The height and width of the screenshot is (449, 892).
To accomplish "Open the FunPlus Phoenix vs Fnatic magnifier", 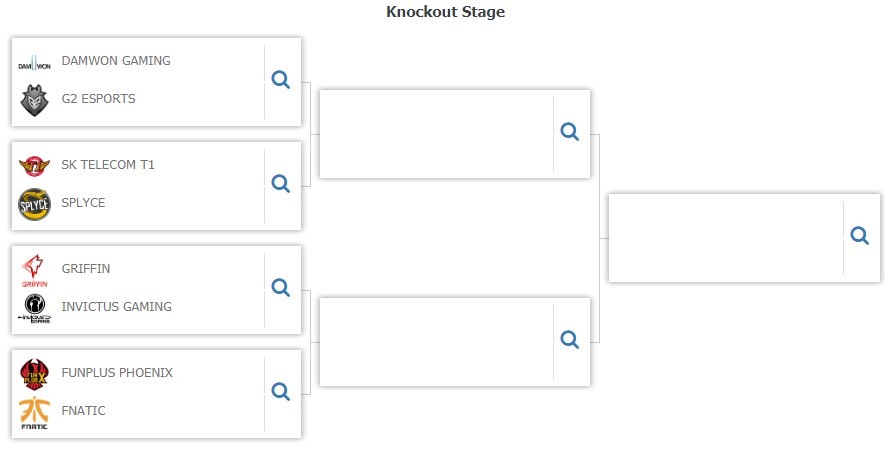I will pos(280,392).
